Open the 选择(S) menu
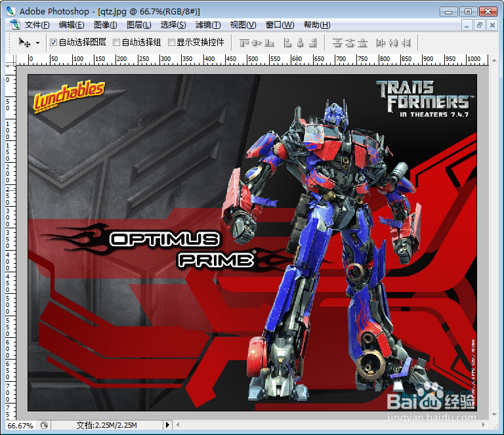504x435 pixels. 173,25
